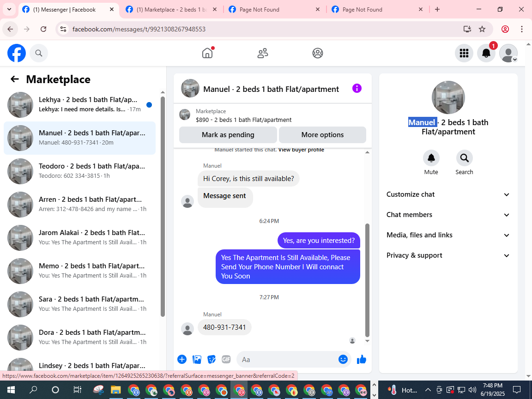The image size is (532, 399).
Task: Open Task View on the taskbar
Action: (78, 390)
